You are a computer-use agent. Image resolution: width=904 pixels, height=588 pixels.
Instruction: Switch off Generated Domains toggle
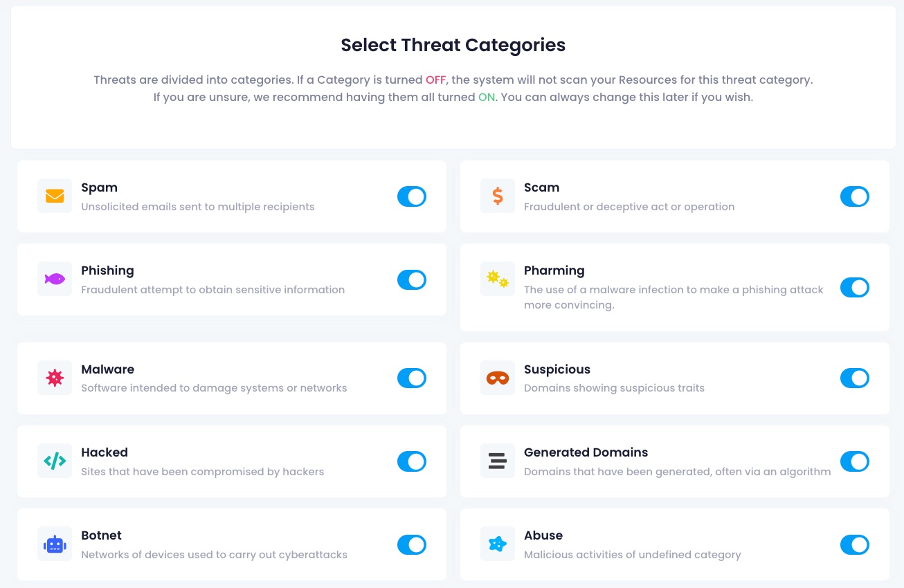click(855, 461)
